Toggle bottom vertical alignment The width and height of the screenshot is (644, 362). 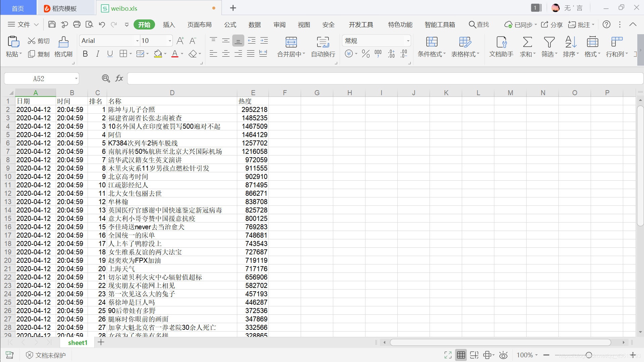point(238,41)
